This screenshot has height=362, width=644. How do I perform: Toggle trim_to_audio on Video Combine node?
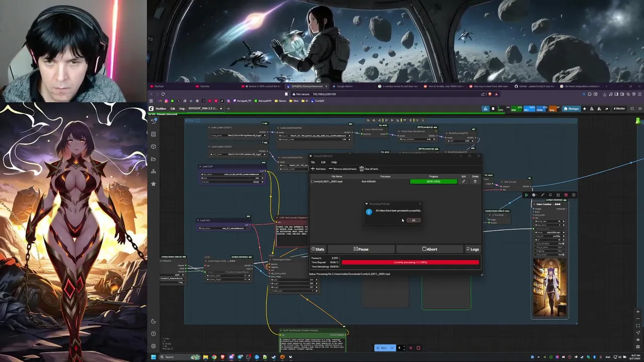(x=549, y=247)
